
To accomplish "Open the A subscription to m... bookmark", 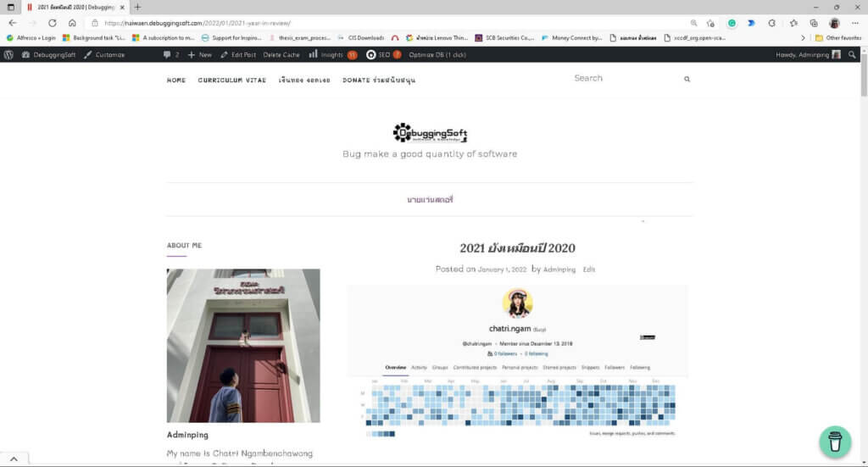I will 164,38.
